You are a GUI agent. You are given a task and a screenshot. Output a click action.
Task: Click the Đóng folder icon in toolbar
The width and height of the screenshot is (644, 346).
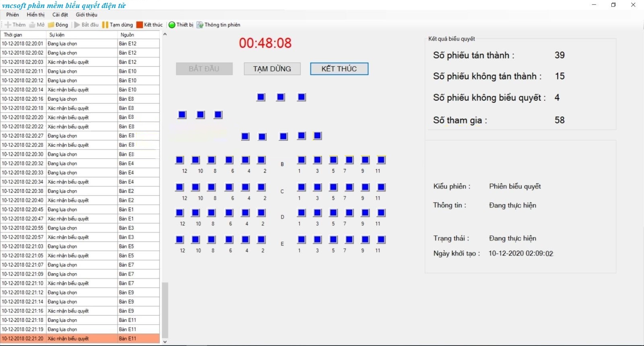pos(51,25)
